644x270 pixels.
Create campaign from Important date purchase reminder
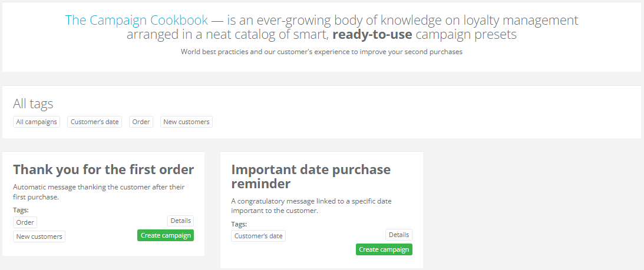coord(384,249)
